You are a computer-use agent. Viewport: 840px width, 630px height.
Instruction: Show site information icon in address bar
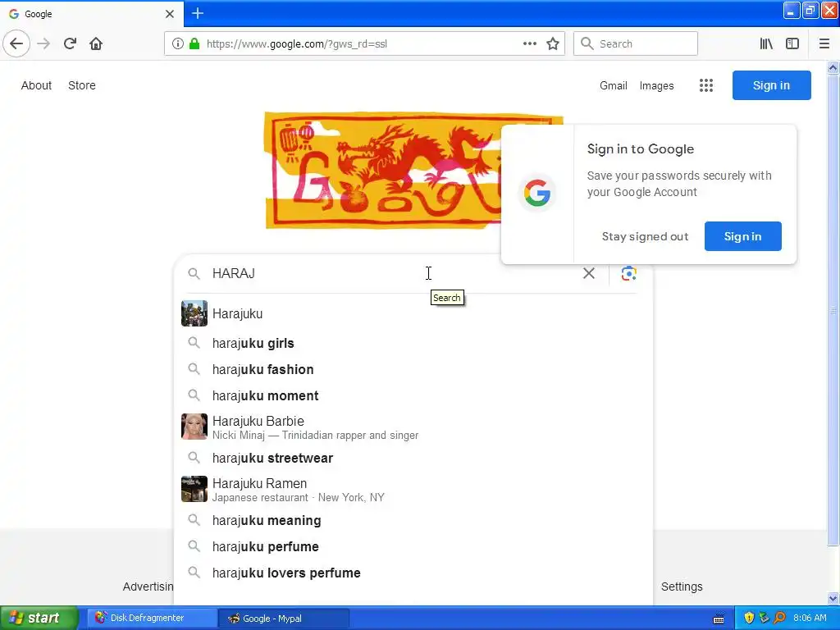click(x=178, y=43)
